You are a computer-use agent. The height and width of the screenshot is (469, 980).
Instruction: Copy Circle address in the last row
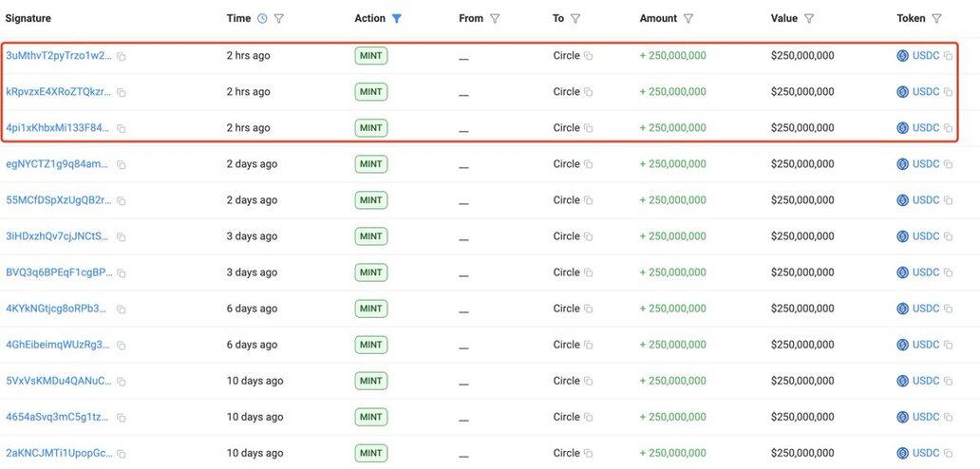[x=589, y=454]
